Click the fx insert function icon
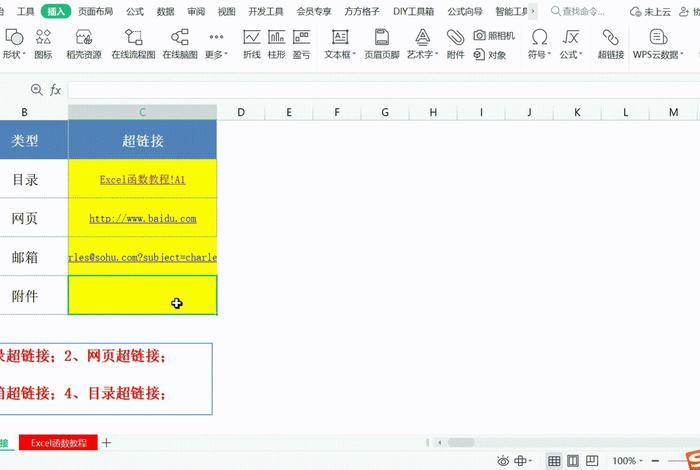 (55, 90)
